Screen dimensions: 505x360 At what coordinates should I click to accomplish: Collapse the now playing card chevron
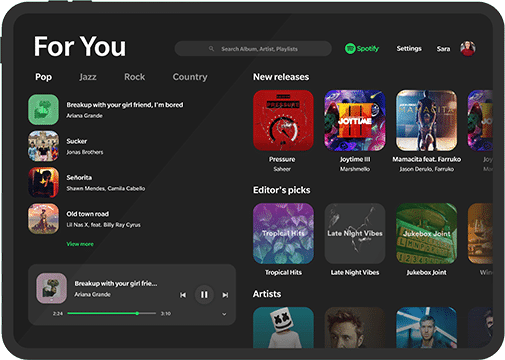[224, 314]
